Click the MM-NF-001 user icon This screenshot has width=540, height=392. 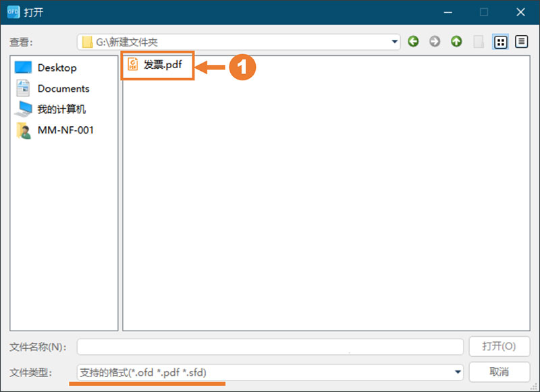pyautogui.click(x=24, y=130)
